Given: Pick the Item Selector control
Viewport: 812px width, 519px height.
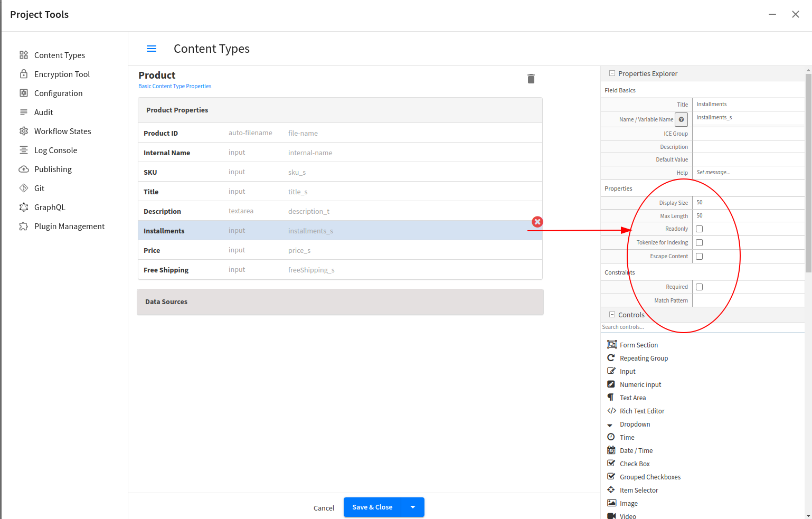Looking at the screenshot, I should coord(638,490).
